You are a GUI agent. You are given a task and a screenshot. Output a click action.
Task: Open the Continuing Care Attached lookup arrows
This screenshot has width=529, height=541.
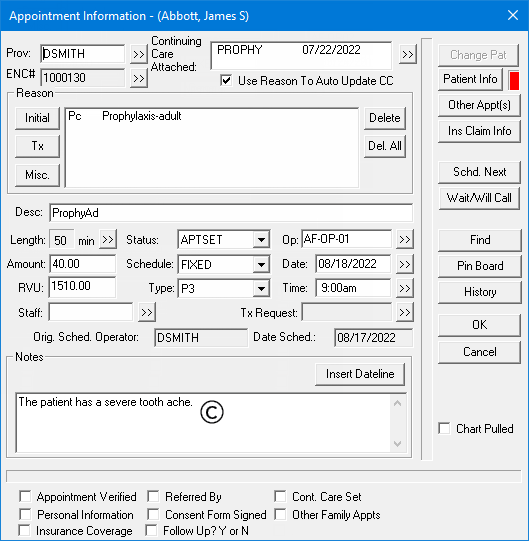pyautogui.click(x=408, y=54)
